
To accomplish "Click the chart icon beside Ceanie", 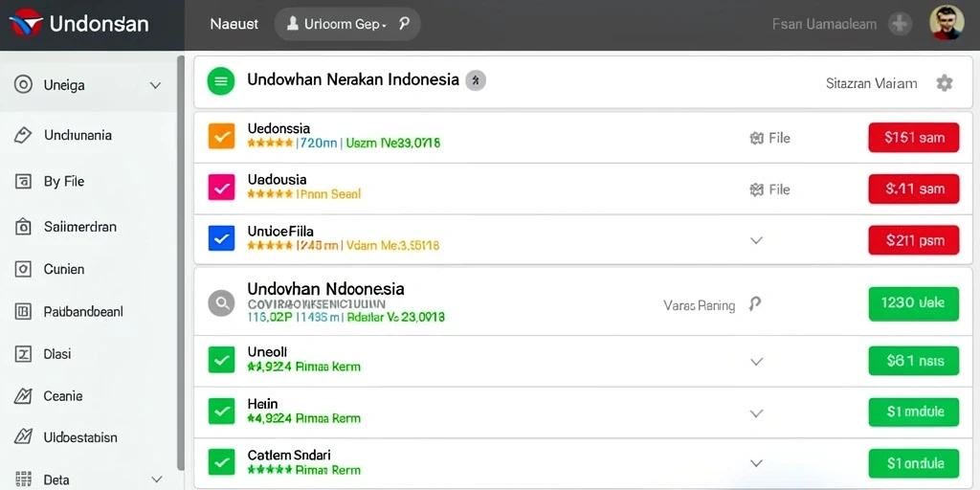I will pyautogui.click(x=23, y=396).
